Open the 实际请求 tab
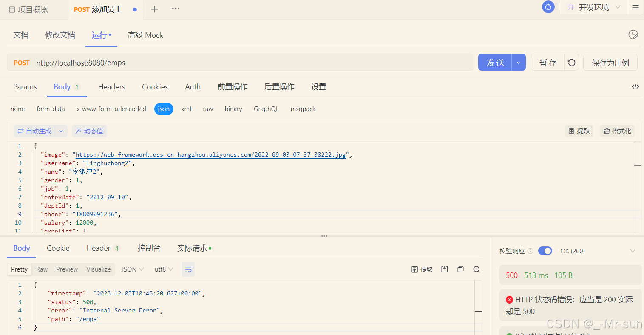Image resolution: width=644 pixels, height=335 pixels. 194,248
